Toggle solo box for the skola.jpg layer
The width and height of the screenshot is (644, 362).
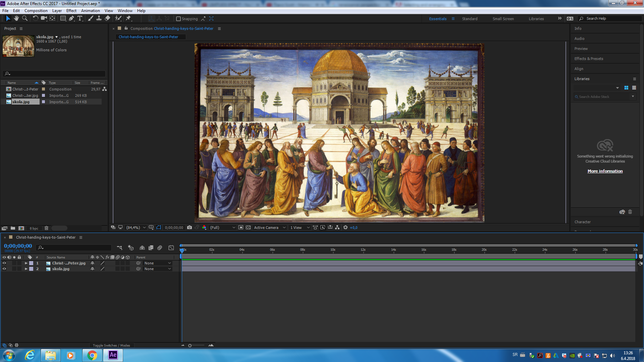(14, 269)
